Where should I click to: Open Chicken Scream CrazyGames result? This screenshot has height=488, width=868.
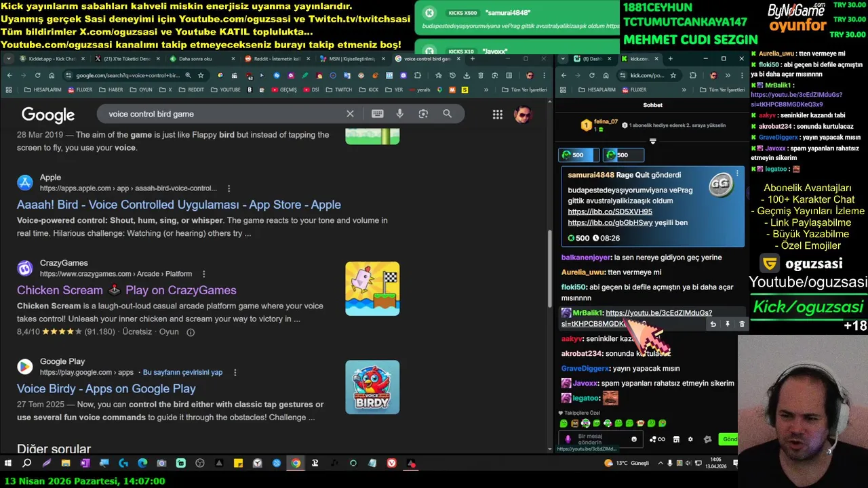(127, 290)
